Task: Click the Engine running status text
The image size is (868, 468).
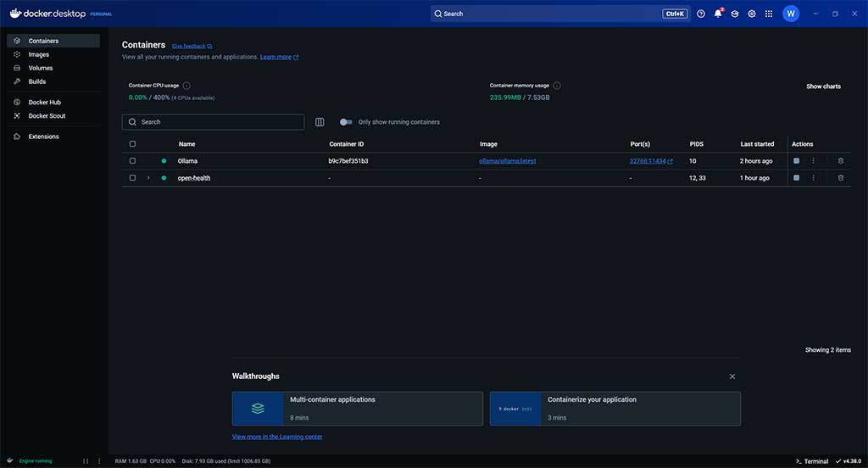Action: (x=36, y=461)
